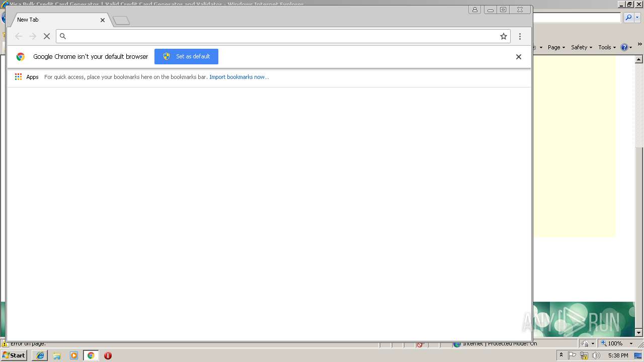The width and height of the screenshot is (644, 362).
Task: Focus the Chrome address bar
Action: (x=282, y=36)
